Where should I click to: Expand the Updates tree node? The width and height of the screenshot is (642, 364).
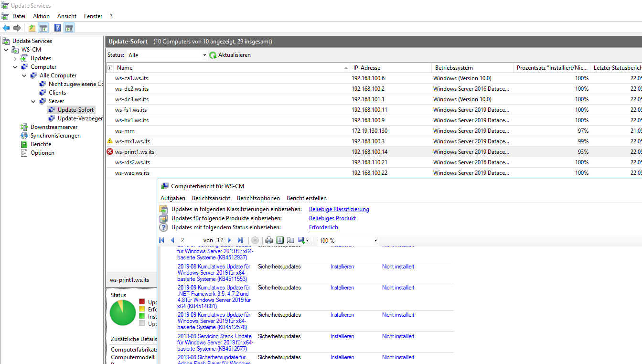pyautogui.click(x=15, y=58)
